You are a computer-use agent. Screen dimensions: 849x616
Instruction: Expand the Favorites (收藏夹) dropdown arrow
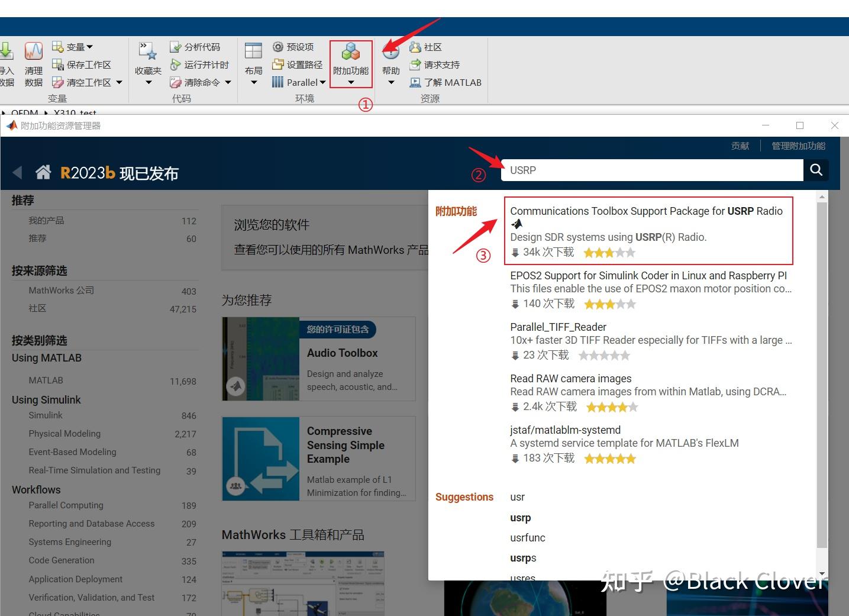pyautogui.click(x=149, y=83)
